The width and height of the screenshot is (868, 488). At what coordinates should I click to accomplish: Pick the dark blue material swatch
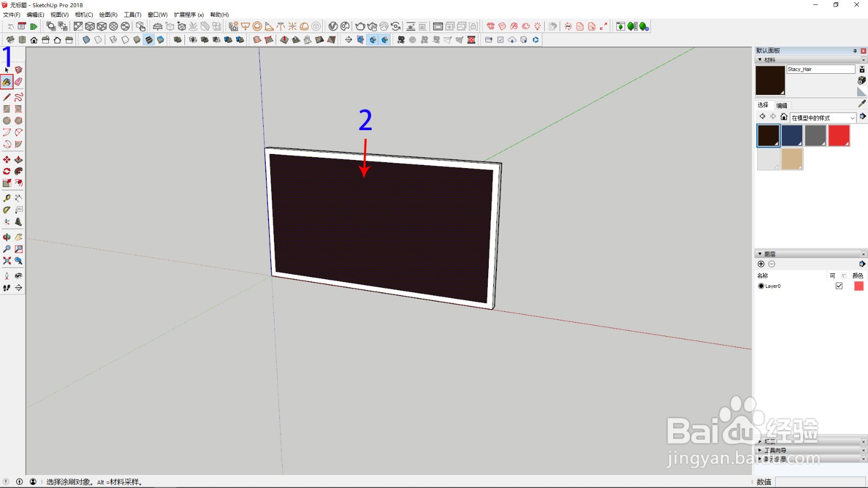[x=792, y=136]
